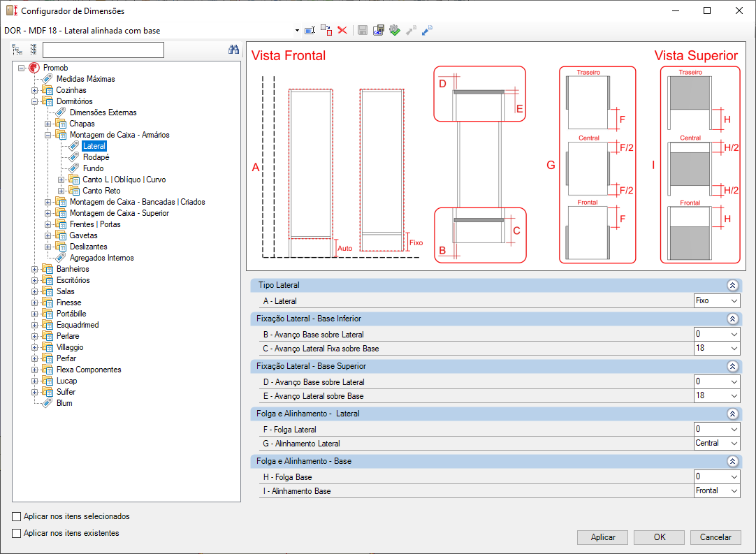Click the folder icon beside Finesse
The width and height of the screenshot is (756, 554).
(48, 302)
